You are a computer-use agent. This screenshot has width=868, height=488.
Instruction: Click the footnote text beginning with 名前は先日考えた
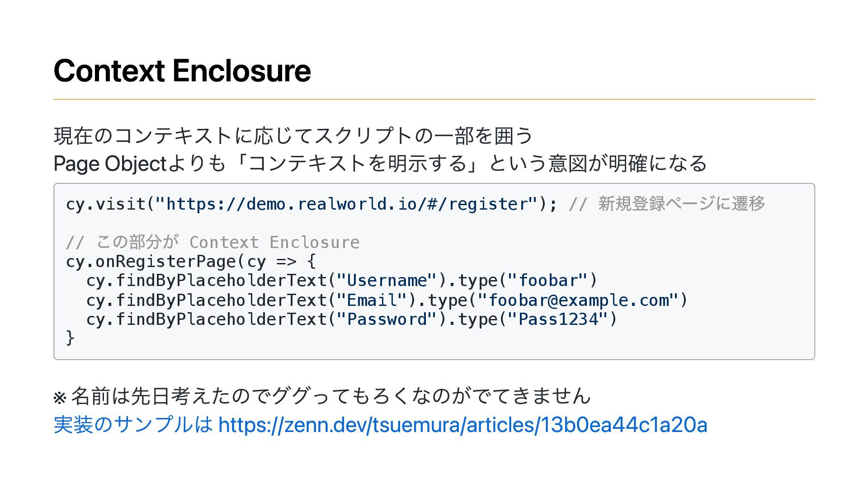331,396
